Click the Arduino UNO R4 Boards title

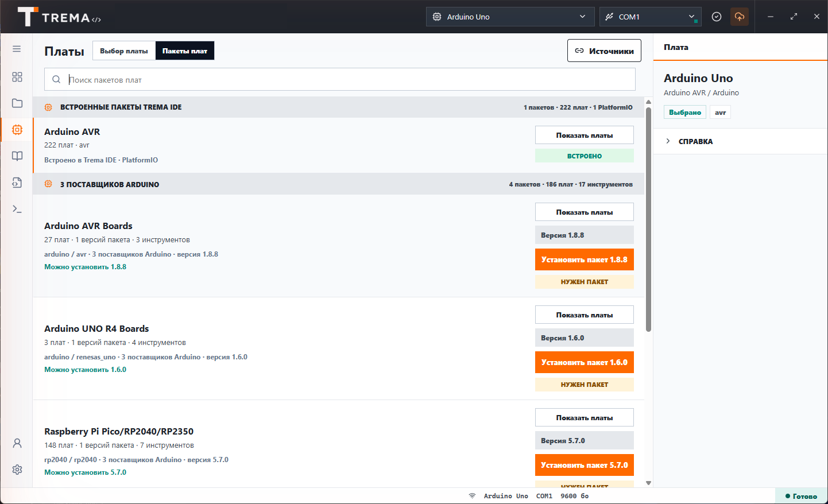pos(96,329)
